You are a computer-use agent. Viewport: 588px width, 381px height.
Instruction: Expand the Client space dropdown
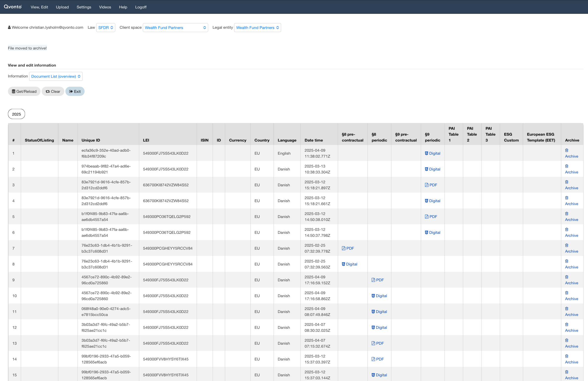pyautogui.click(x=175, y=27)
